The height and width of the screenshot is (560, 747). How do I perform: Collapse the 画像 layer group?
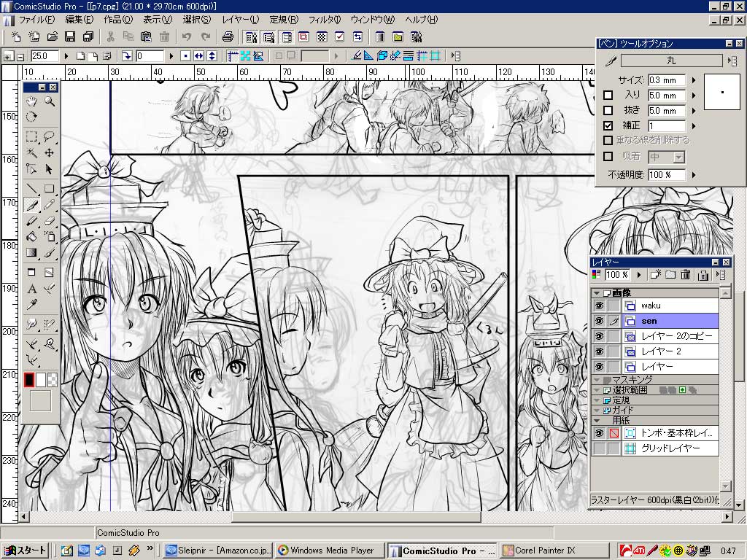point(597,293)
